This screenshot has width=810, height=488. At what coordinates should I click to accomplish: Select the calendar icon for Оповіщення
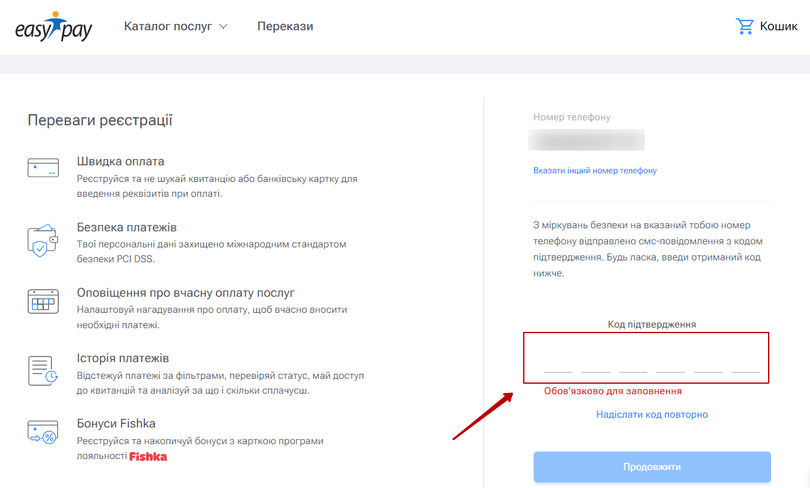[x=43, y=302]
